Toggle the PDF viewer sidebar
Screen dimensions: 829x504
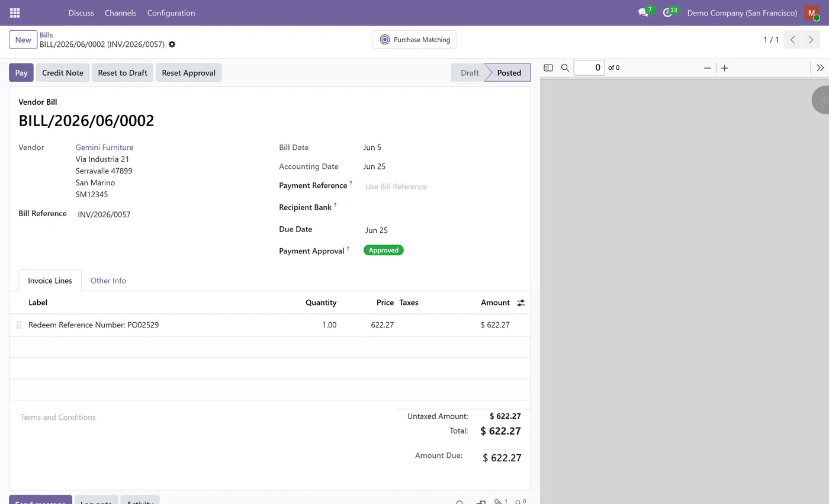coord(548,68)
